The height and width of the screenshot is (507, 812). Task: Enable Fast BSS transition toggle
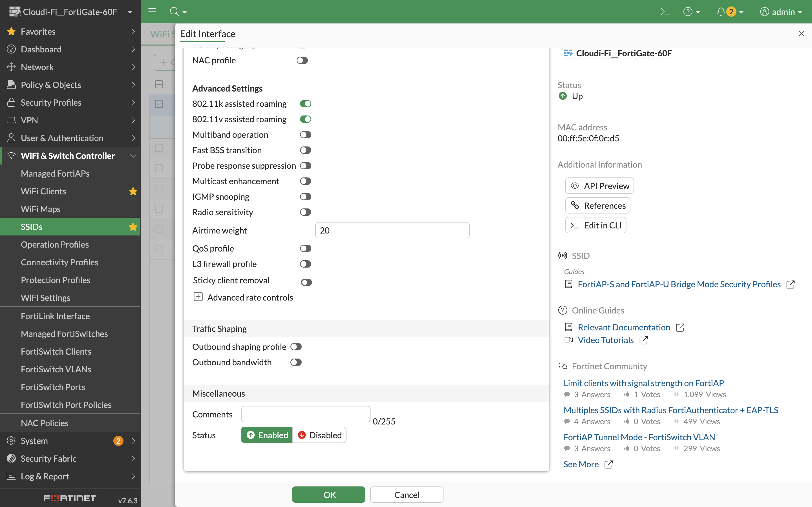tap(305, 150)
